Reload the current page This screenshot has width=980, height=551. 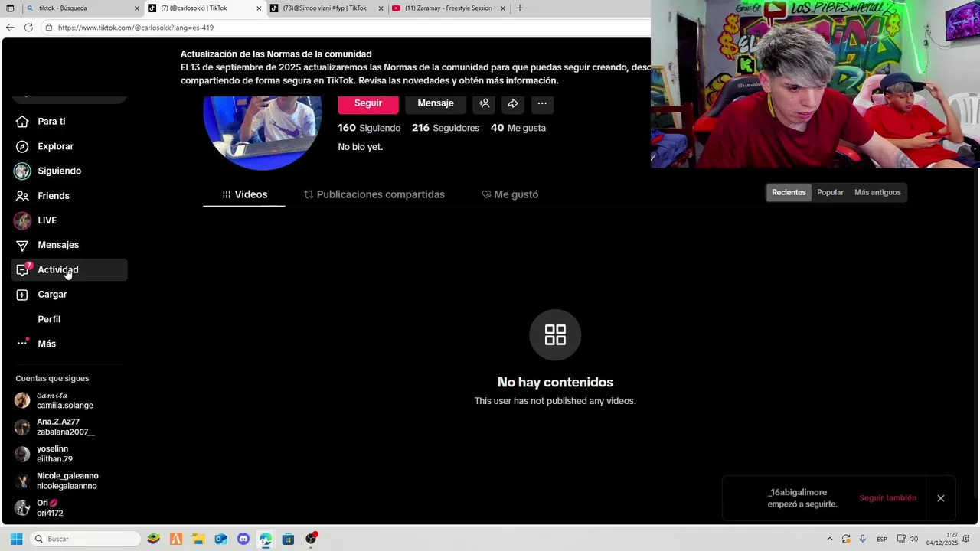[28, 28]
